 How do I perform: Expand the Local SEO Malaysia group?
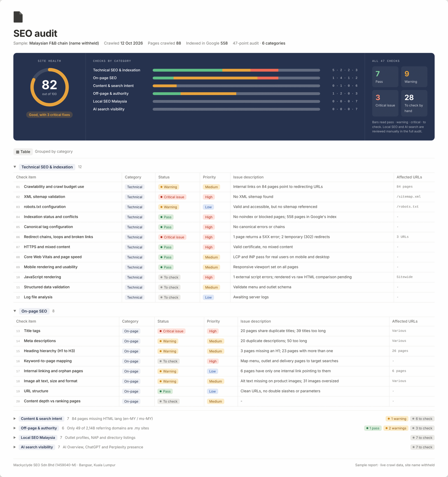15,438
